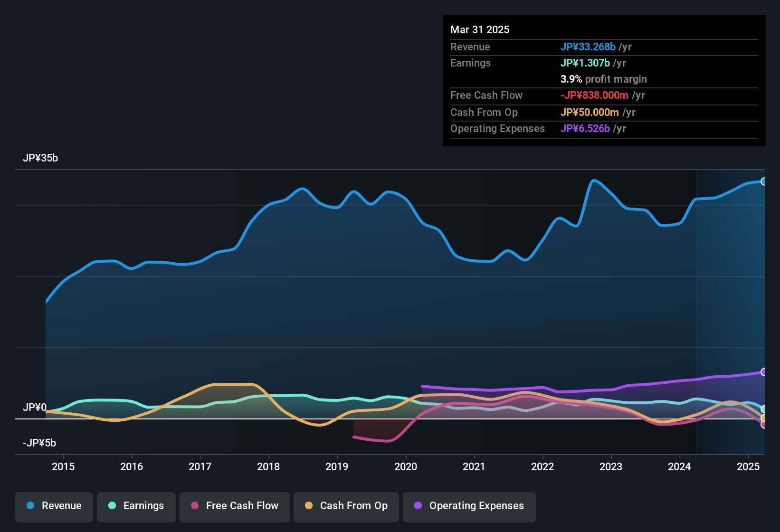Click the Mar 31 2025 tooltip date

click(480, 30)
